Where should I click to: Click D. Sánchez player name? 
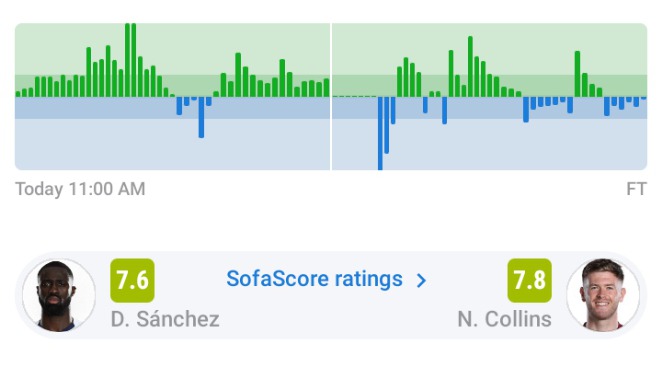pyautogui.click(x=165, y=319)
